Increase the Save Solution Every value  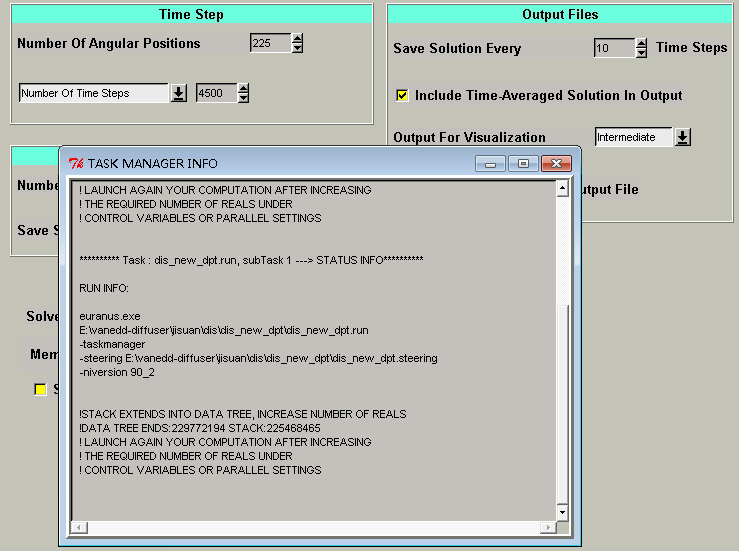(x=641, y=43)
